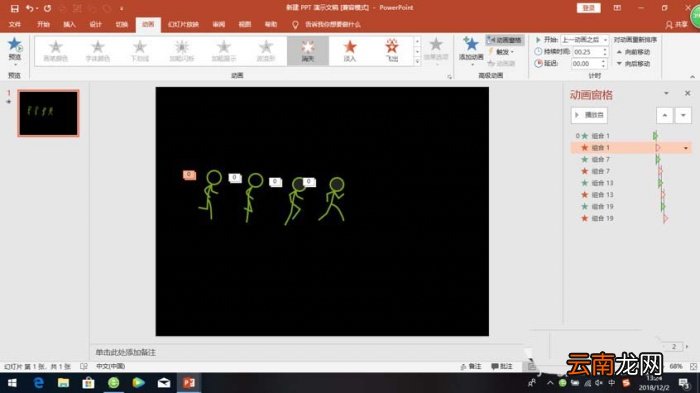Screen dimensions: 700x393
Task: Click Move Later in reorder animation
Action: point(633,64)
